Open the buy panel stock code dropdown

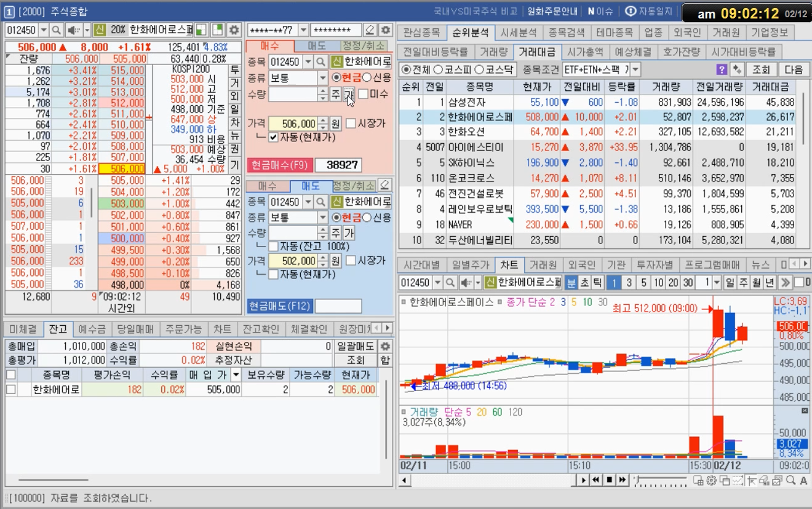(308, 61)
